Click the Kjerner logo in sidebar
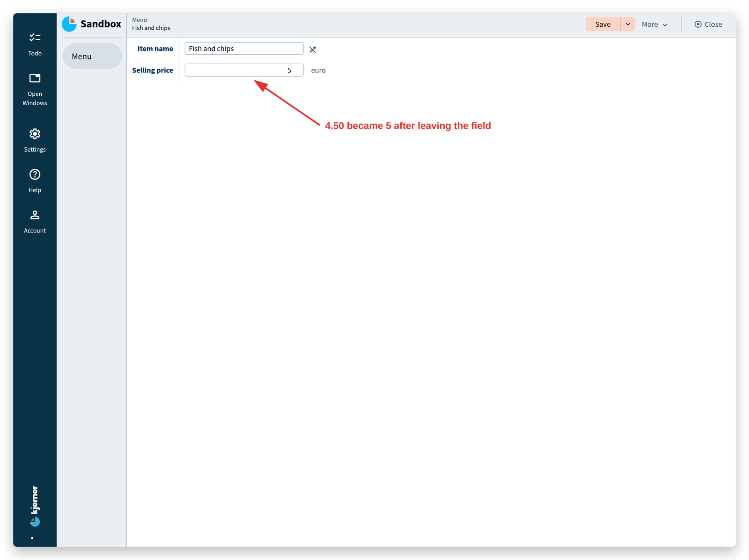 pos(35,506)
